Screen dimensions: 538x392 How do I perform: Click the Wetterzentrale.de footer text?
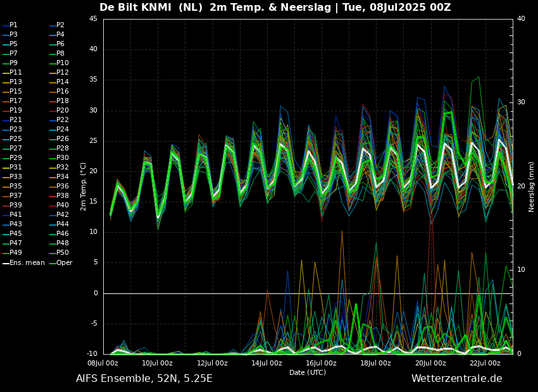tap(456, 379)
